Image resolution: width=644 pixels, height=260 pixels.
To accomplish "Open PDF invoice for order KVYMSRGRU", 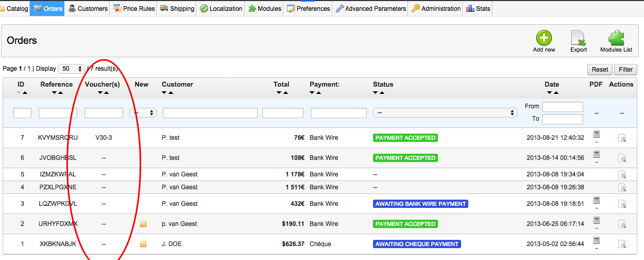I will (x=596, y=134).
